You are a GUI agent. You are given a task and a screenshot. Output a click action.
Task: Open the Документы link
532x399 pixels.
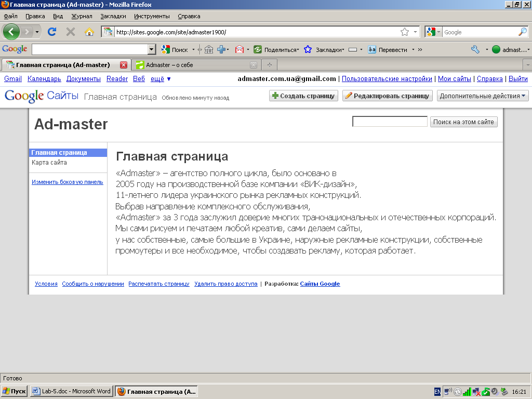coord(84,79)
